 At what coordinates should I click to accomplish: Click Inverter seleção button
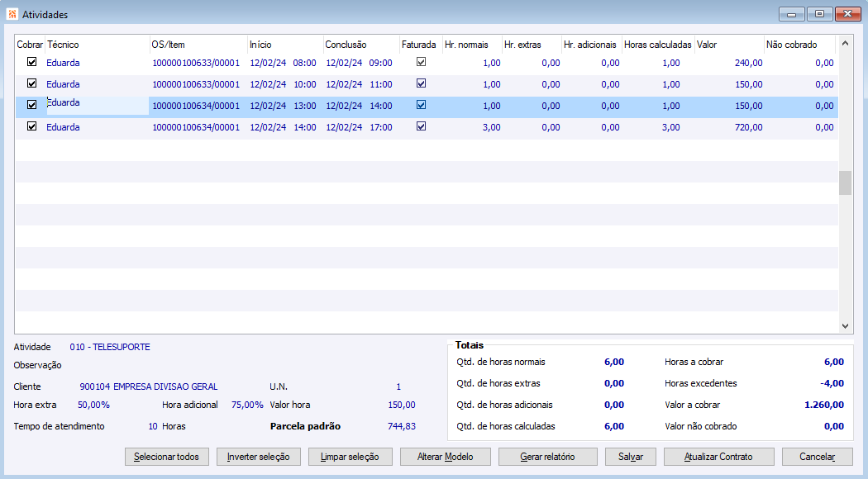click(258, 457)
